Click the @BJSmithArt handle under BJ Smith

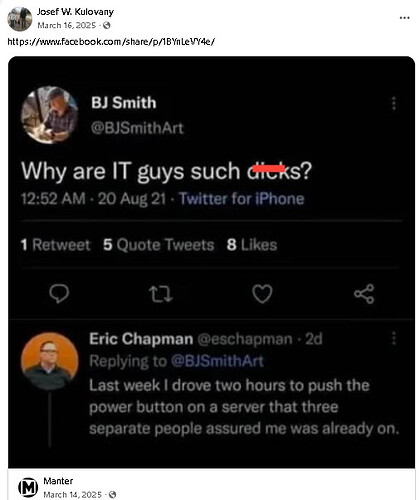coord(137,128)
